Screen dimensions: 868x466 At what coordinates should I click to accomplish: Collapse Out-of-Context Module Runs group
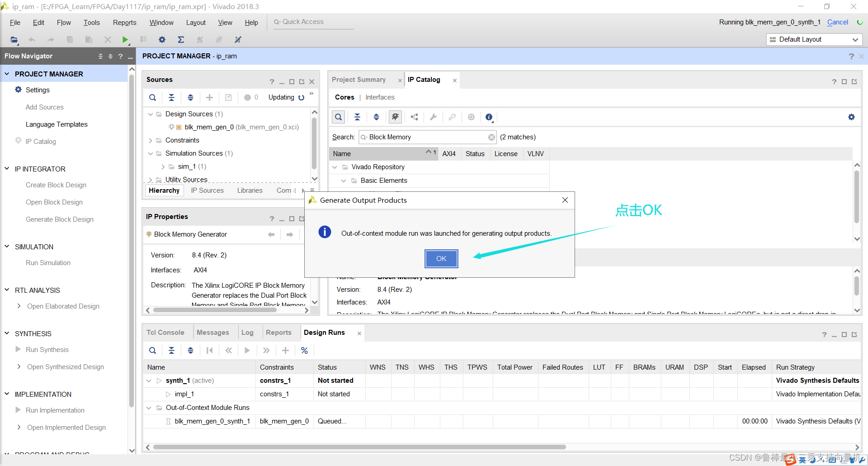tap(149, 408)
